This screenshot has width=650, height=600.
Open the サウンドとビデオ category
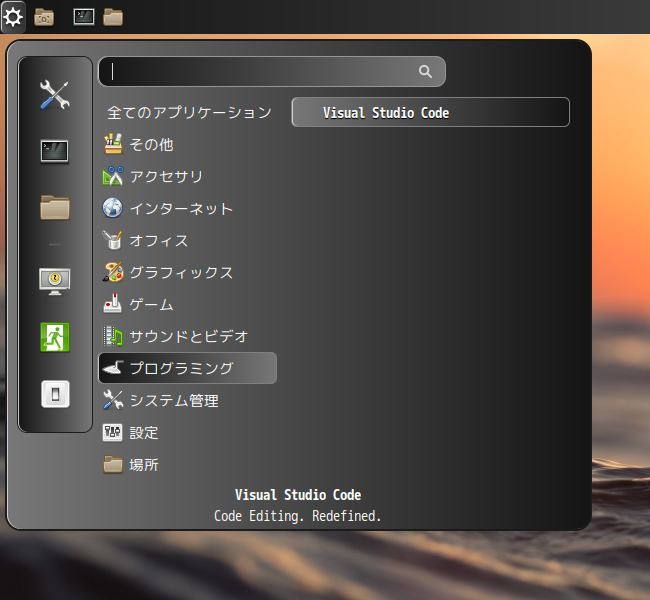tap(188, 336)
